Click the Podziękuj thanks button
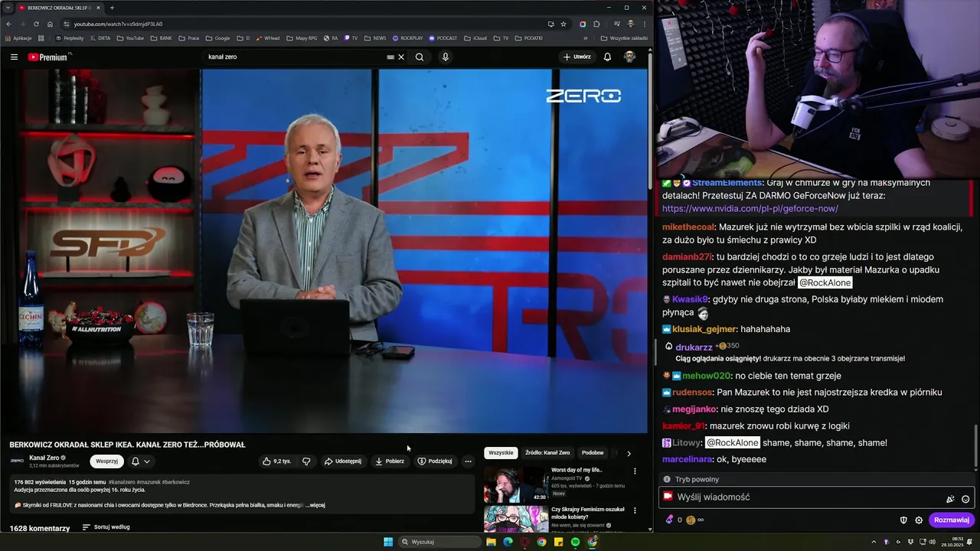Screen dimensions: 980x551 435,461
